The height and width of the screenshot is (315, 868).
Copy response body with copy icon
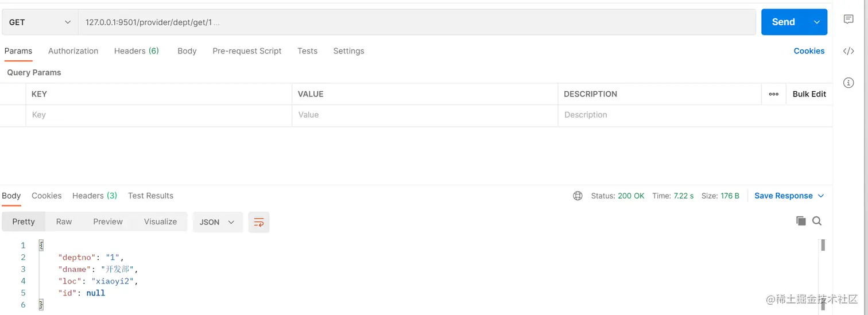pos(801,221)
